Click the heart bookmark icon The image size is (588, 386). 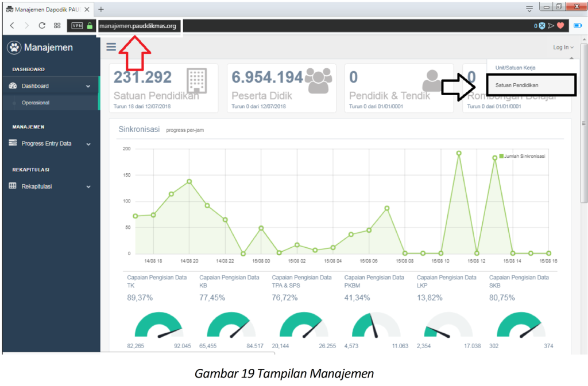[560, 26]
